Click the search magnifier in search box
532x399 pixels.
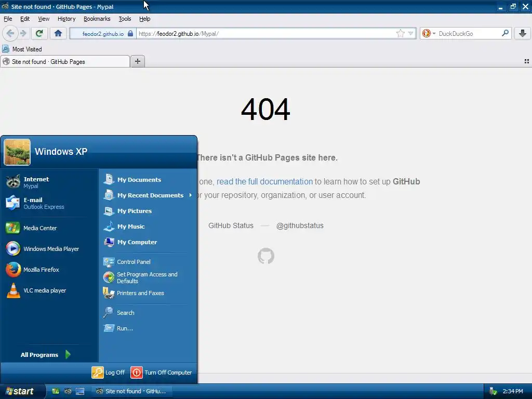[x=505, y=33]
